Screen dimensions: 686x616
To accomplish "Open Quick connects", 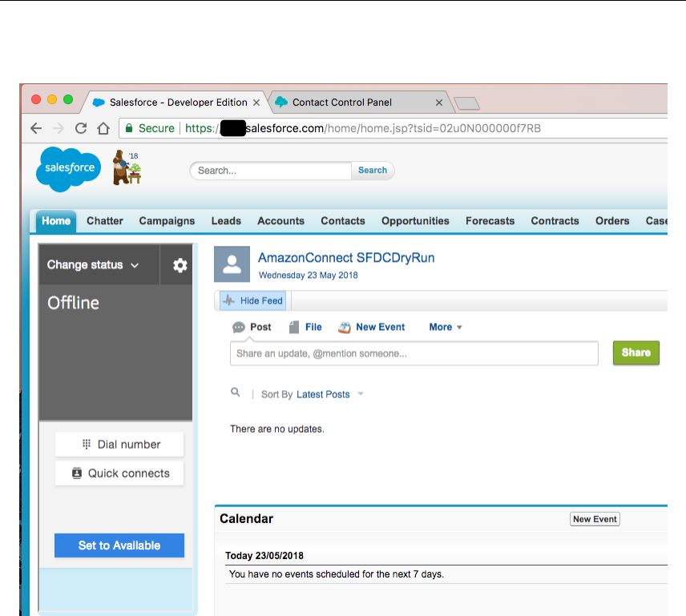I will tap(119, 473).
